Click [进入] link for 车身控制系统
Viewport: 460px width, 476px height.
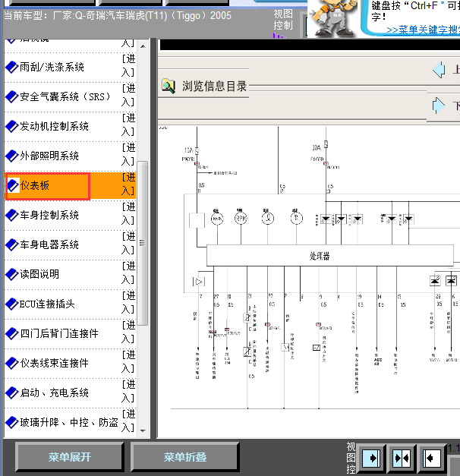(x=128, y=214)
